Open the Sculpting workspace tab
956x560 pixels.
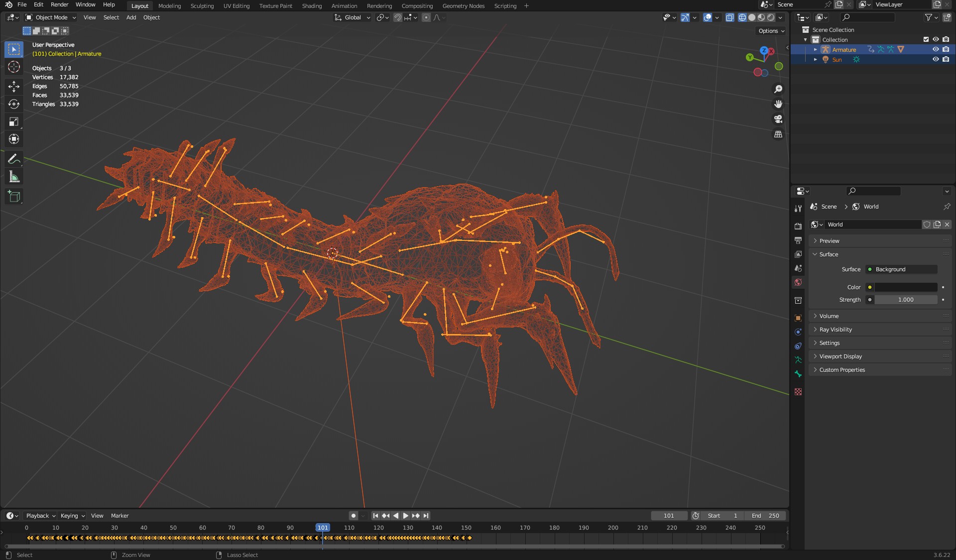(x=202, y=6)
